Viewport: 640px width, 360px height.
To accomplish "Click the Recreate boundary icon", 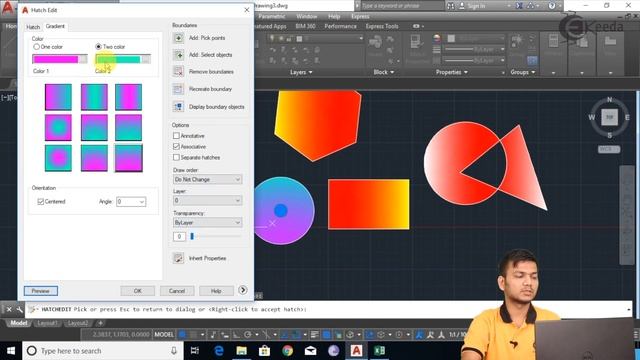I will pos(178,89).
